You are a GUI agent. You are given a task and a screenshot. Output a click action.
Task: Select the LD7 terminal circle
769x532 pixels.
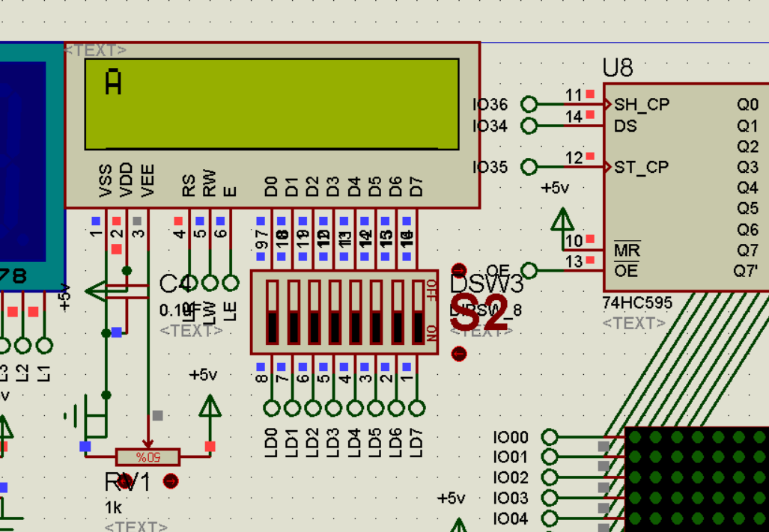tap(417, 408)
